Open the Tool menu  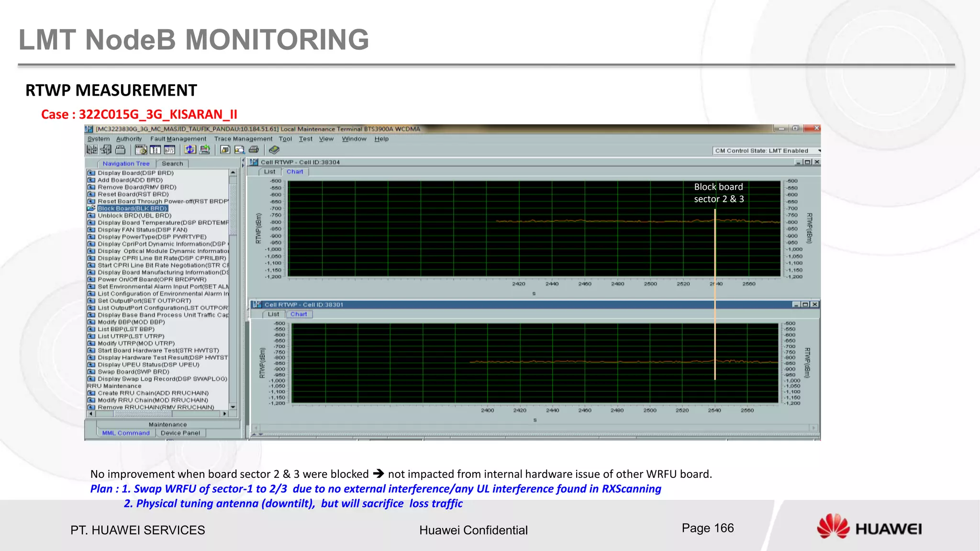point(285,139)
